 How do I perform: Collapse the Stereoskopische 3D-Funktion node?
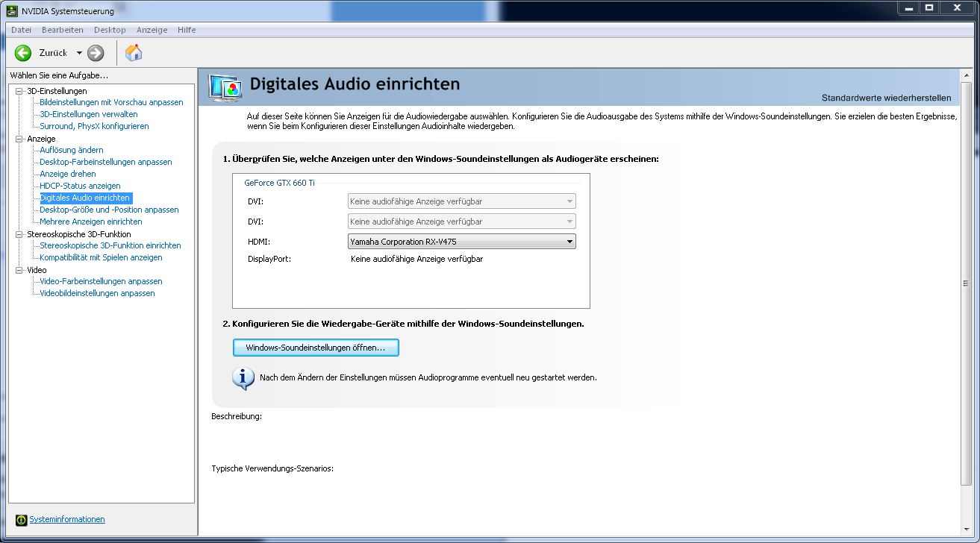click(x=19, y=234)
